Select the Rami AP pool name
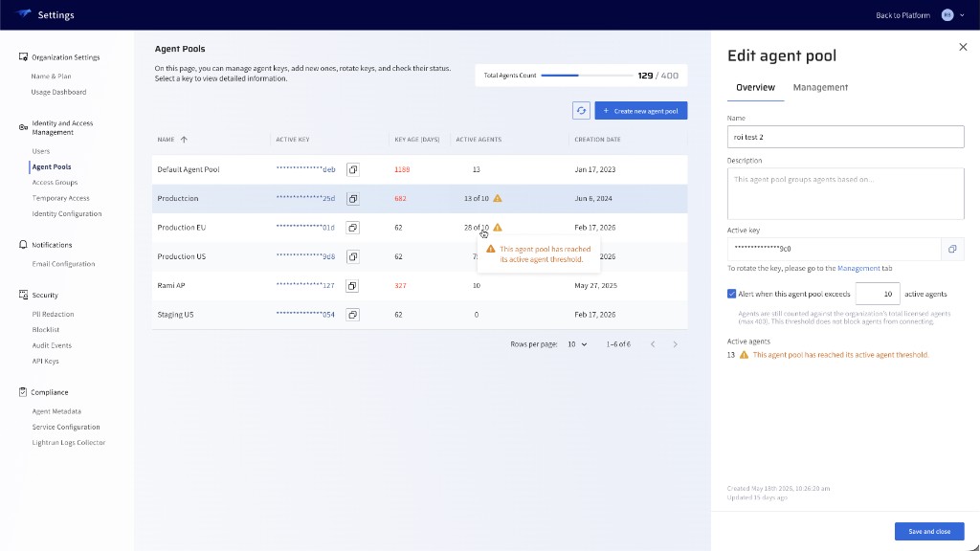Screen dimensions: 980x551 (x=171, y=285)
